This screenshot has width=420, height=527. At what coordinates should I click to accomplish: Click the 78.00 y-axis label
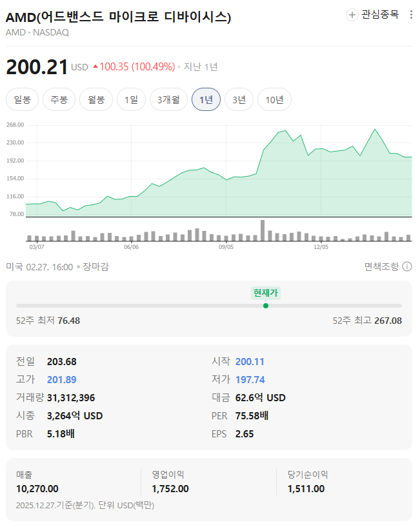(x=17, y=214)
